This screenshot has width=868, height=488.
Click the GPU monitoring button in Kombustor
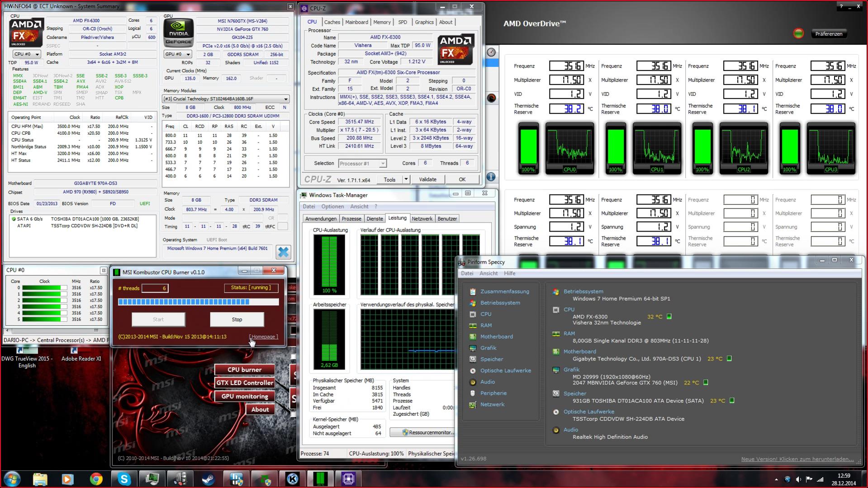click(244, 396)
